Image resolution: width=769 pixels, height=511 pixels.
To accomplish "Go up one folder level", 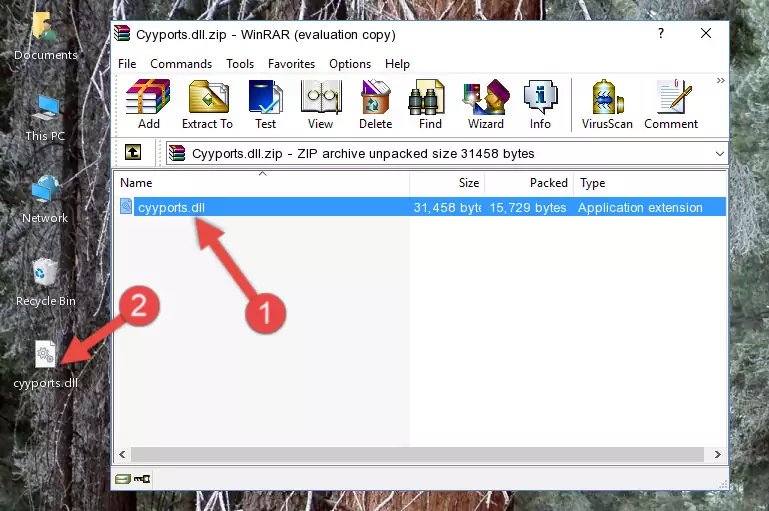I will pyautogui.click(x=133, y=153).
